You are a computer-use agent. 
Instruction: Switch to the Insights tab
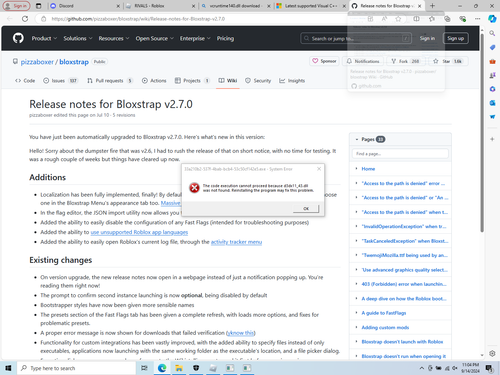point(292,81)
